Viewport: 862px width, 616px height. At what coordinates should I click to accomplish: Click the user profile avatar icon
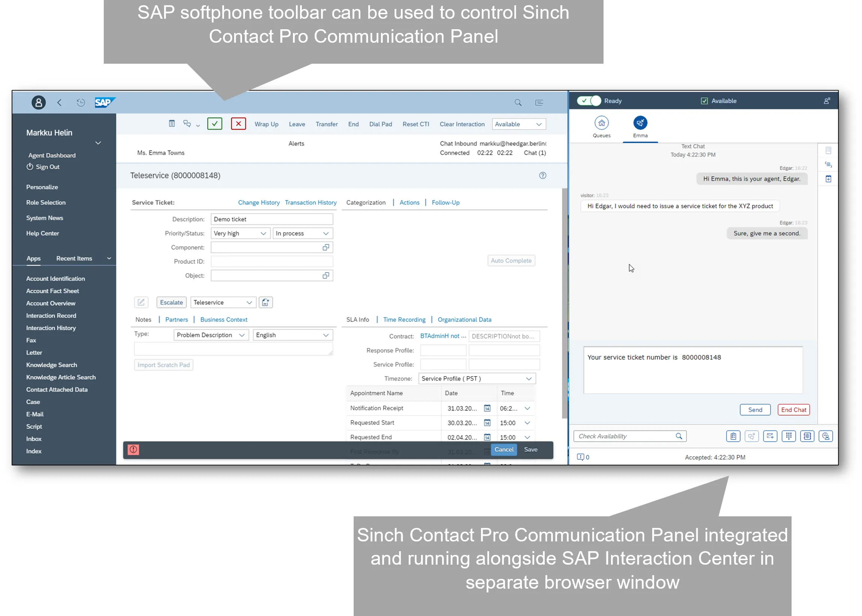pos(38,102)
